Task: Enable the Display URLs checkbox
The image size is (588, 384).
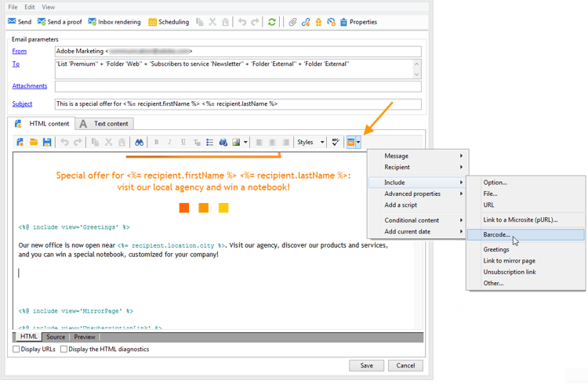Action: 16,350
